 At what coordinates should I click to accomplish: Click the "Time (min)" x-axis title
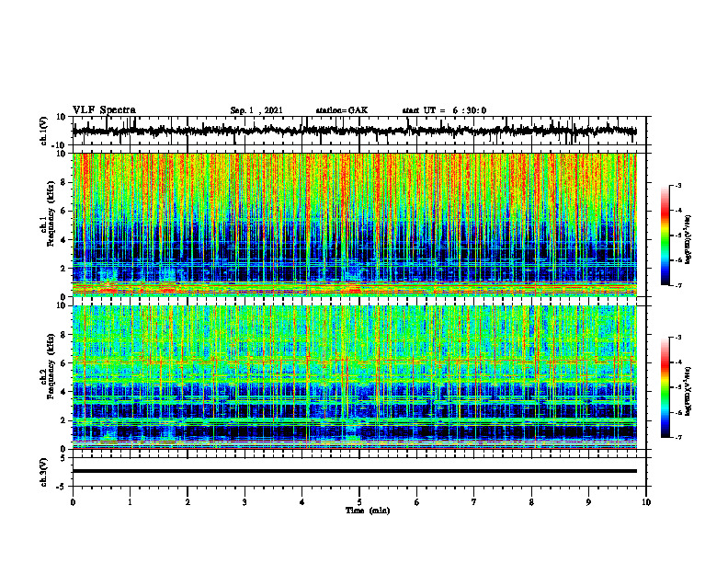pyautogui.click(x=368, y=511)
